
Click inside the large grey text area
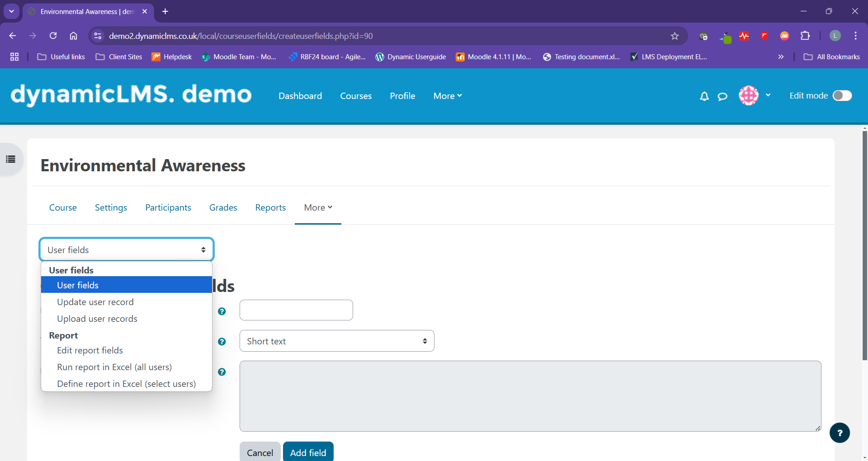point(530,396)
